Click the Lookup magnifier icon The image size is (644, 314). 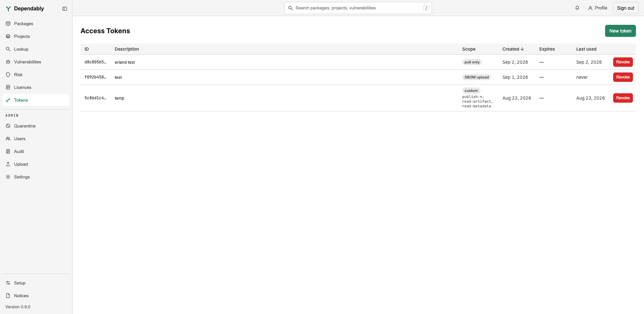point(8,49)
